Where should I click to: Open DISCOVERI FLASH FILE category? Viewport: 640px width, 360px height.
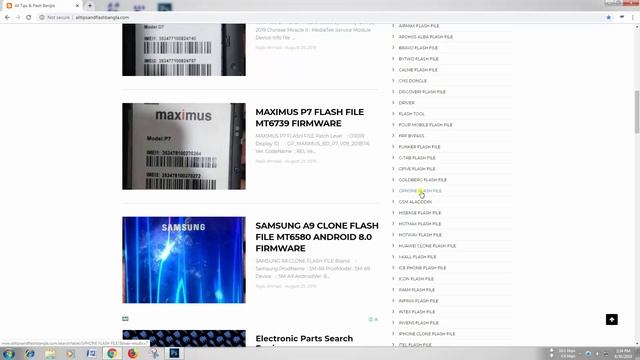[x=422, y=92]
